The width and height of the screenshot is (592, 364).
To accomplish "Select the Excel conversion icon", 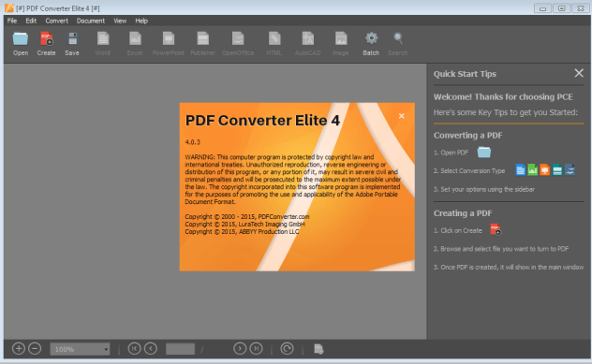I will (135, 39).
